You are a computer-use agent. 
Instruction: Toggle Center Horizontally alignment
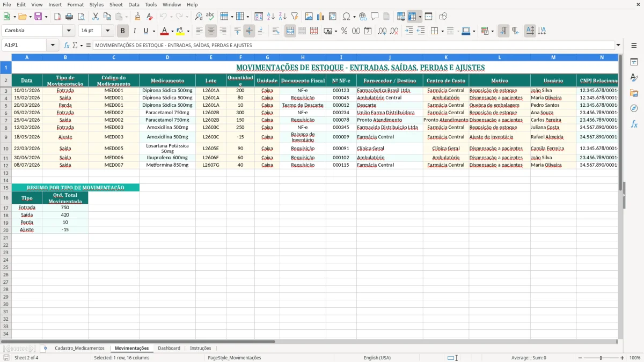[211, 31]
